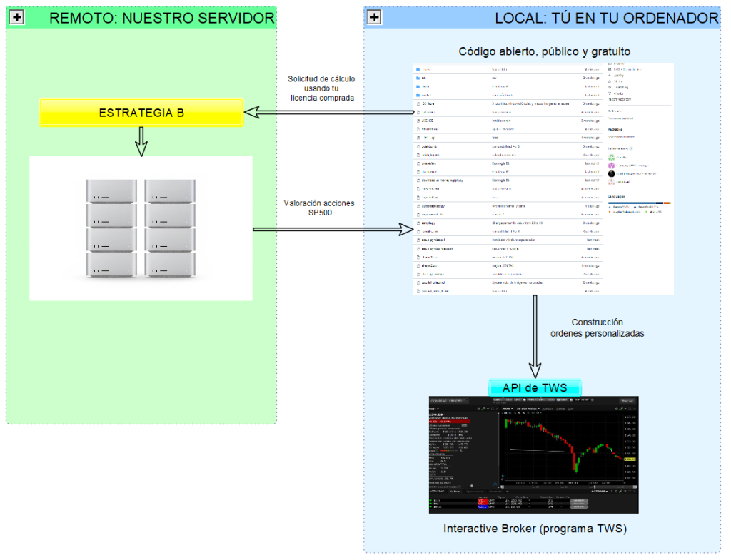Select the yellow ESTRATEGIA B box

(x=141, y=113)
